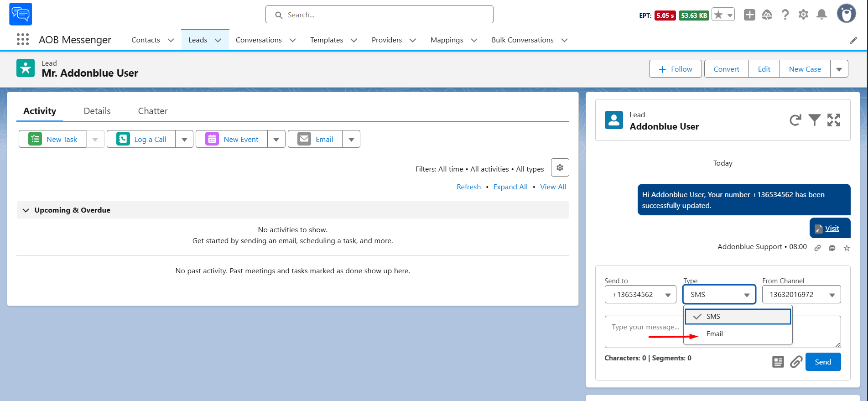This screenshot has height=401, width=868.
Task: Click the message template icon
Action: click(778, 362)
